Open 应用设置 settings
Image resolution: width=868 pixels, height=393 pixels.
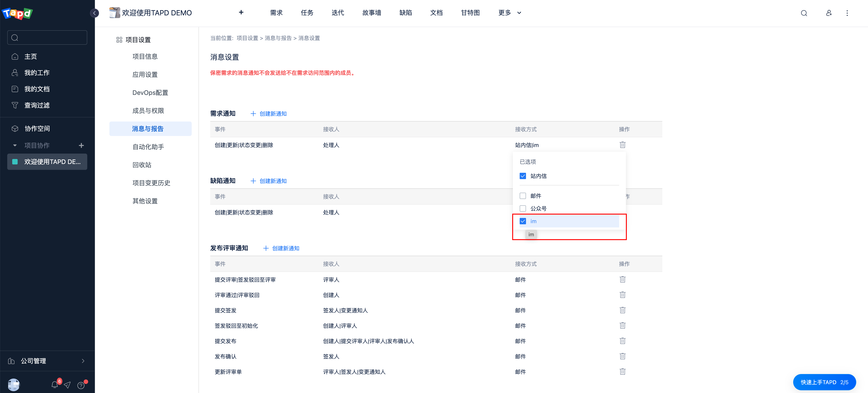tap(145, 75)
